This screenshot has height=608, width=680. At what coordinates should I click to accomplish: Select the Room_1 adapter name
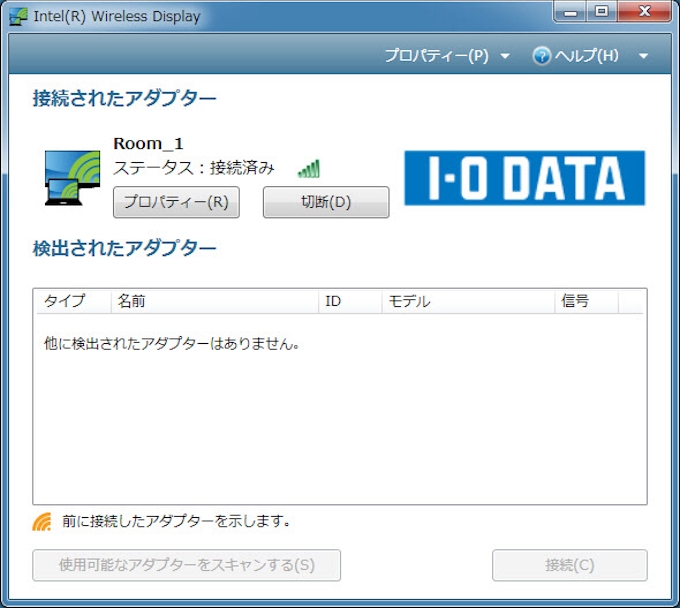click(x=148, y=144)
